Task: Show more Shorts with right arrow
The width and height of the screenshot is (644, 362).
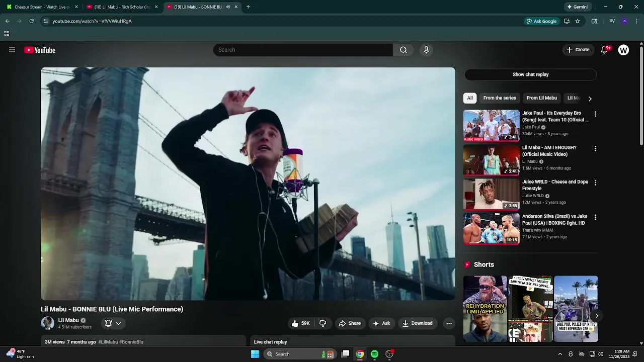Action: [x=596, y=316]
